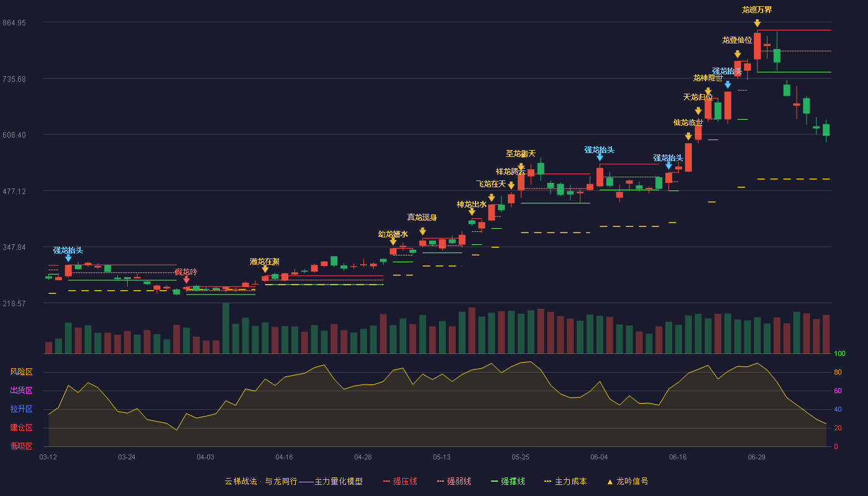Click the 假龙吟 red signal arrow

click(x=187, y=280)
